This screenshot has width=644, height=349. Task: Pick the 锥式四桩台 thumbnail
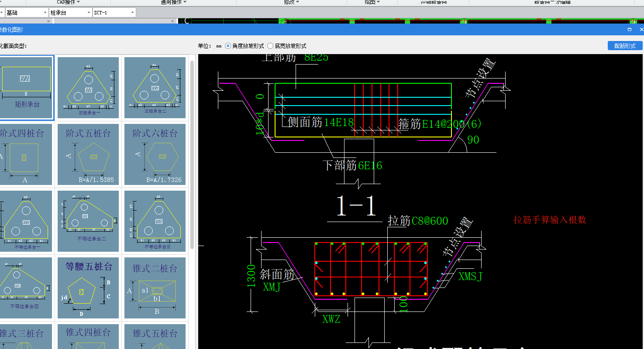[x=88, y=336]
